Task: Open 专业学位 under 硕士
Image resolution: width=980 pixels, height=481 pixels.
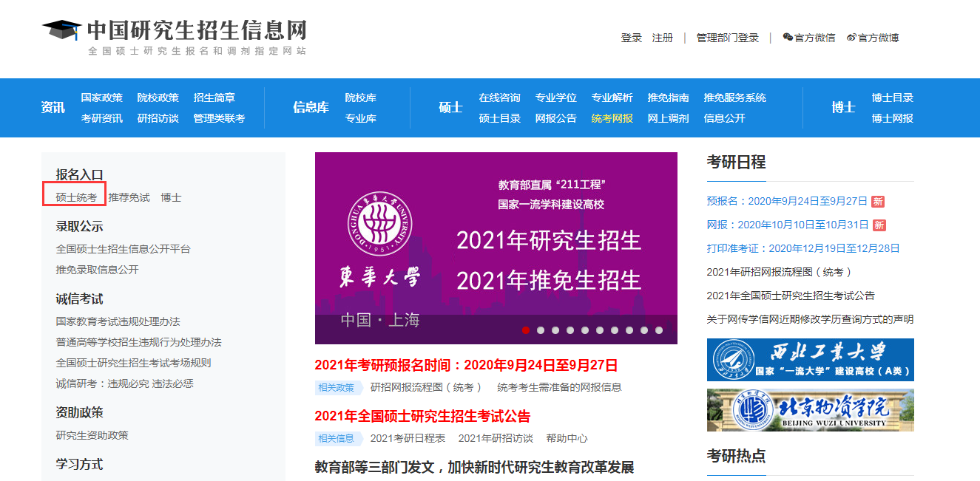Action: coord(556,98)
